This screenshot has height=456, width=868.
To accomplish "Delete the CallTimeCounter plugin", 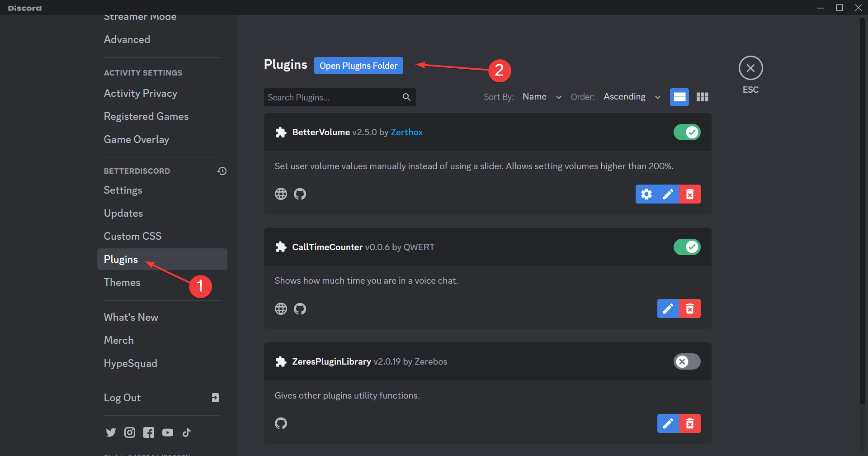I will tap(690, 309).
